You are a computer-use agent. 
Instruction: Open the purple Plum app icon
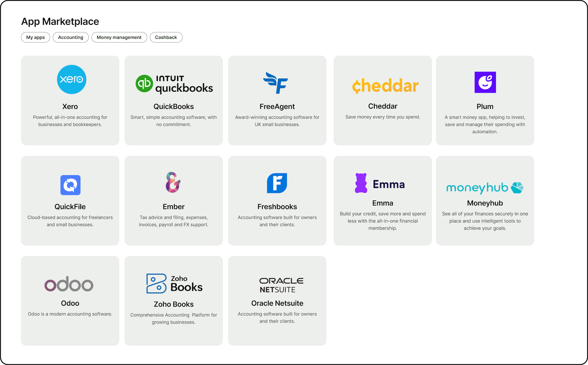pyautogui.click(x=485, y=82)
